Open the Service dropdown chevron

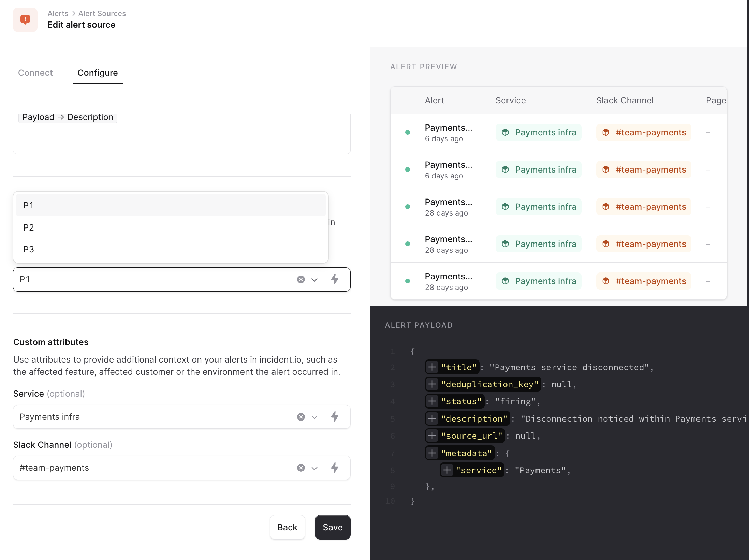click(314, 417)
